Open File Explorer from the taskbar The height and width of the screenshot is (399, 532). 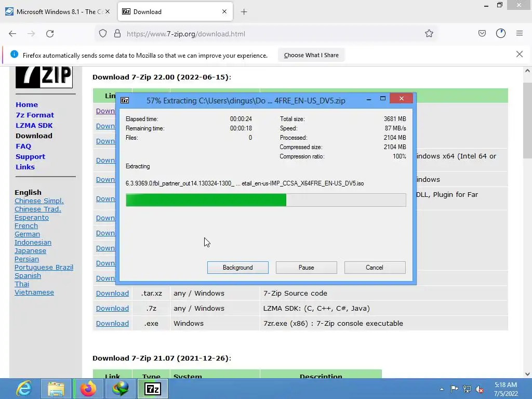(x=56, y=389)
